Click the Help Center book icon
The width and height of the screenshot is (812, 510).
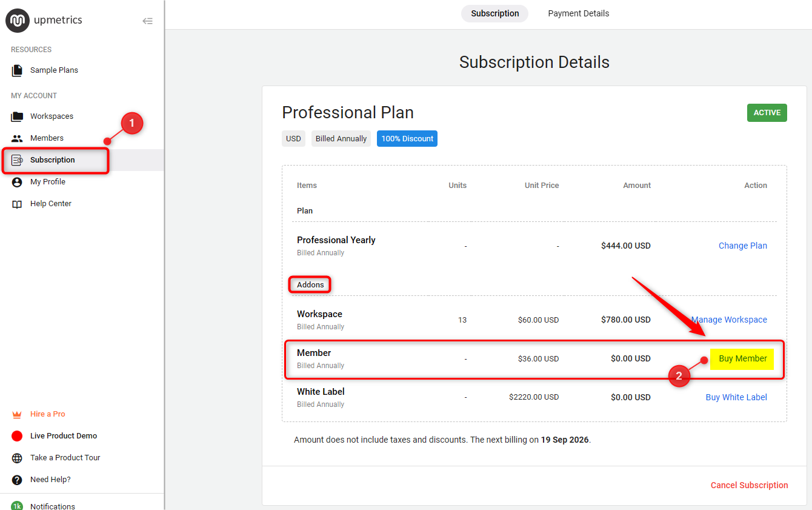click(17, 204)
